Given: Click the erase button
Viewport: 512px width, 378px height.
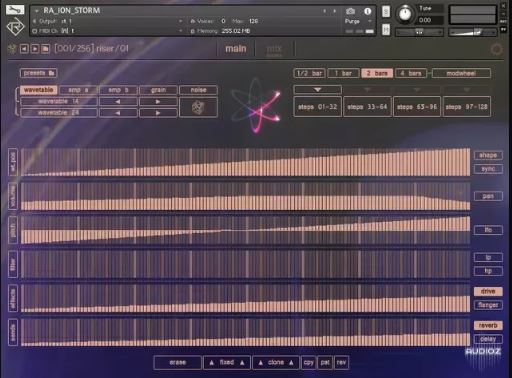Looking at the screenshot, I should (178, 363).
